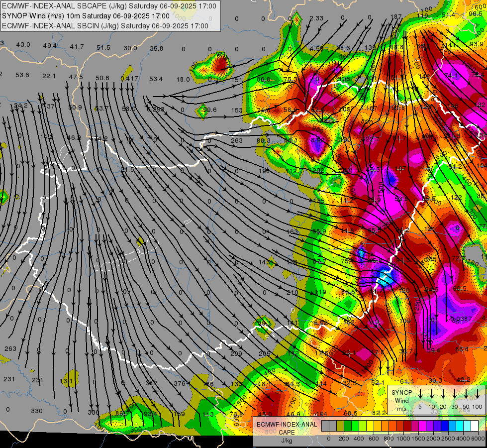The height and width of the screenshot is (448, 487).
Task: Click the SBCAPE title line in header
Action: 109,6
